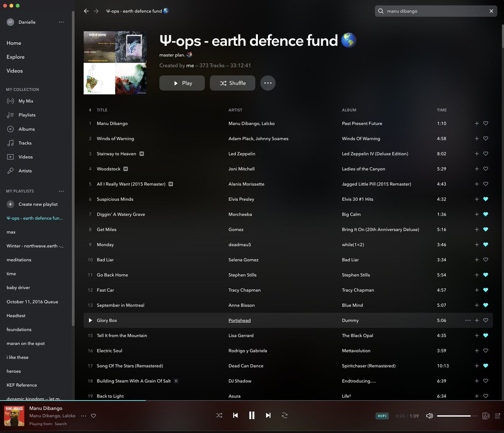Skip to previous track
Viewport: 504px width, 433px height.
pyautogui.click(x=236, y=415)
